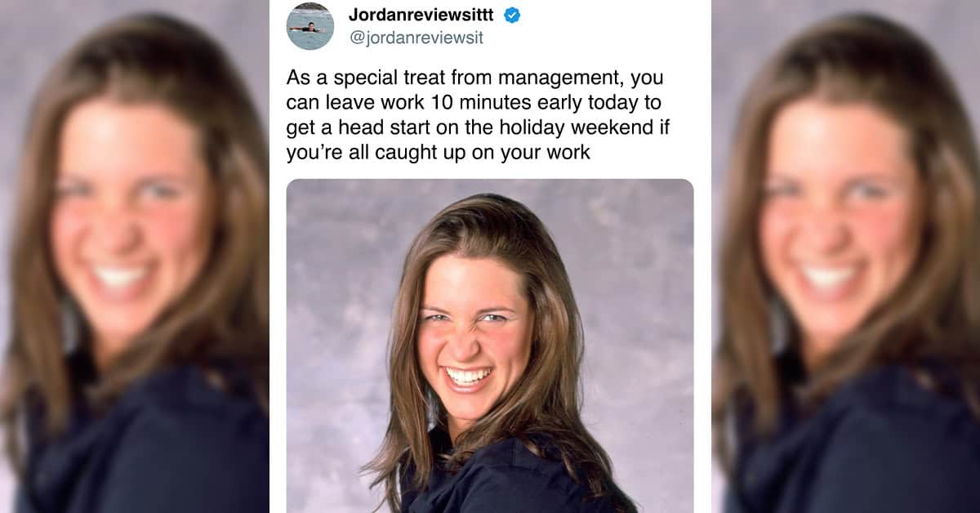Select the blurred photo on the left side
The image size is (980, 513).
pyautogui.click(x=135, y=256)
